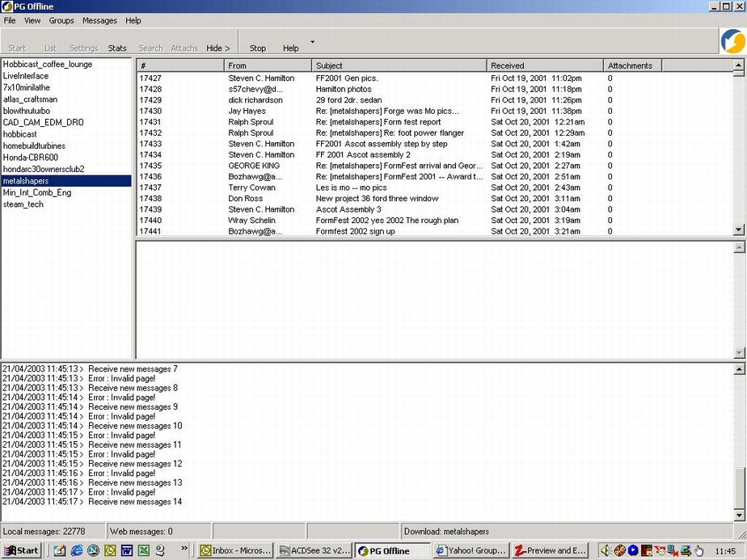Image resolution: width=747 pixels, height=560 pixels.
Task: Switch to Yahoo! Groups taskbar window
Action: point(471,550)
